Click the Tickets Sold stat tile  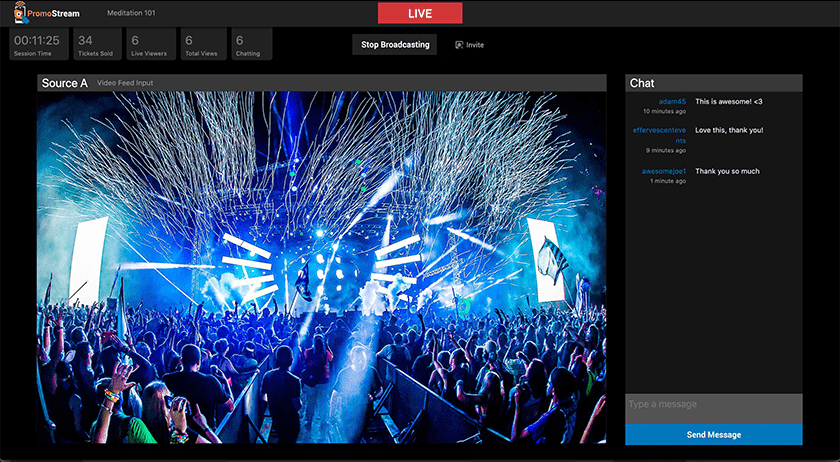[96, 45]
